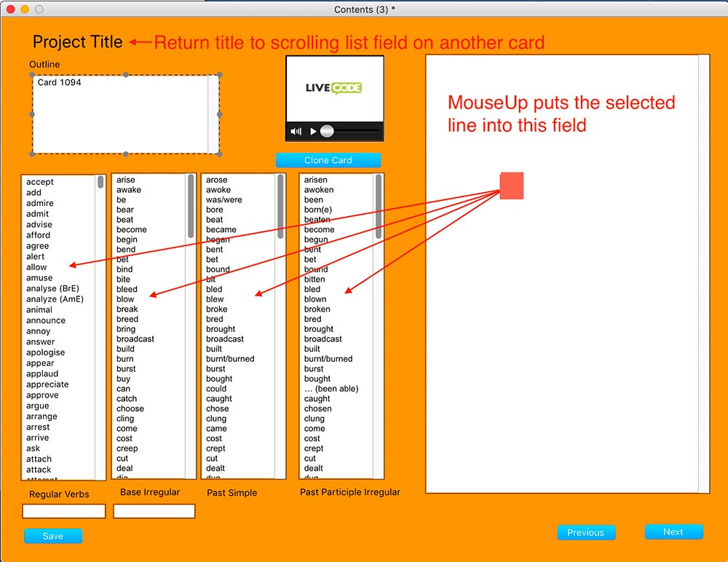Select 'begin' in Base Irregular list
This screenshot has height=562, width=728.
tap(127, 240)
